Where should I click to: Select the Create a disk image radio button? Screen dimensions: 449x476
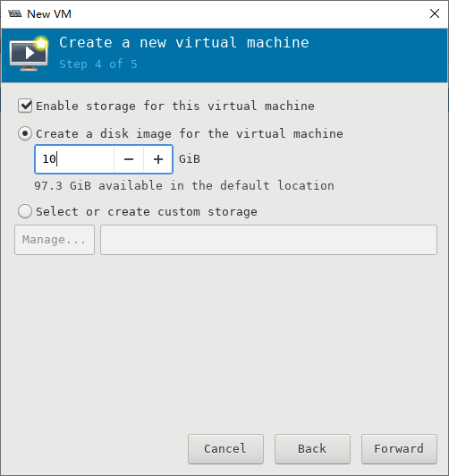[x=25, y=133]
